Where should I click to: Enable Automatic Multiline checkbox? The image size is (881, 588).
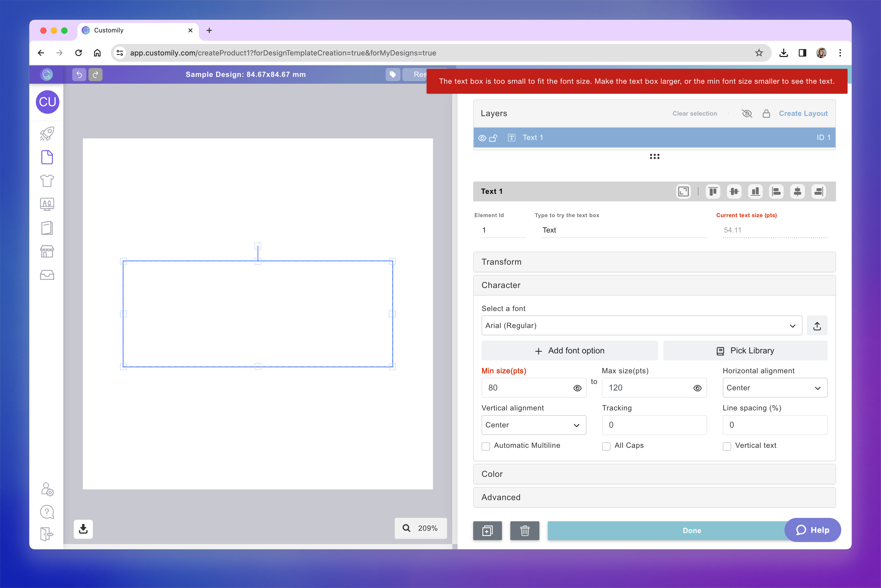tap(486, 446)
